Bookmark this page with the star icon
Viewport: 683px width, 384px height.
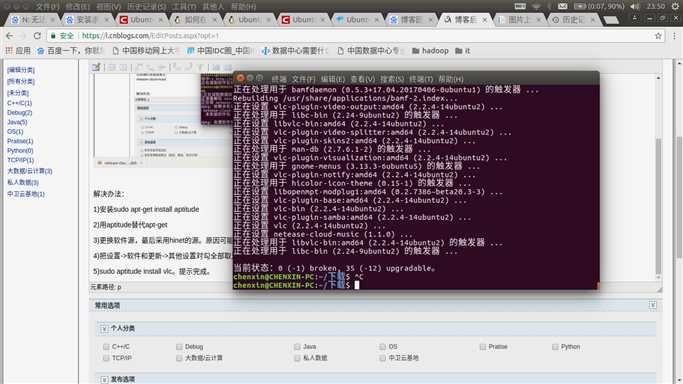(x=658, y=36)
